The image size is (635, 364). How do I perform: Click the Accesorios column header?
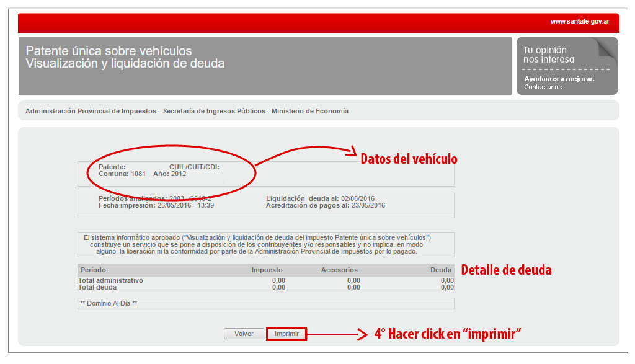coord(339,270)
